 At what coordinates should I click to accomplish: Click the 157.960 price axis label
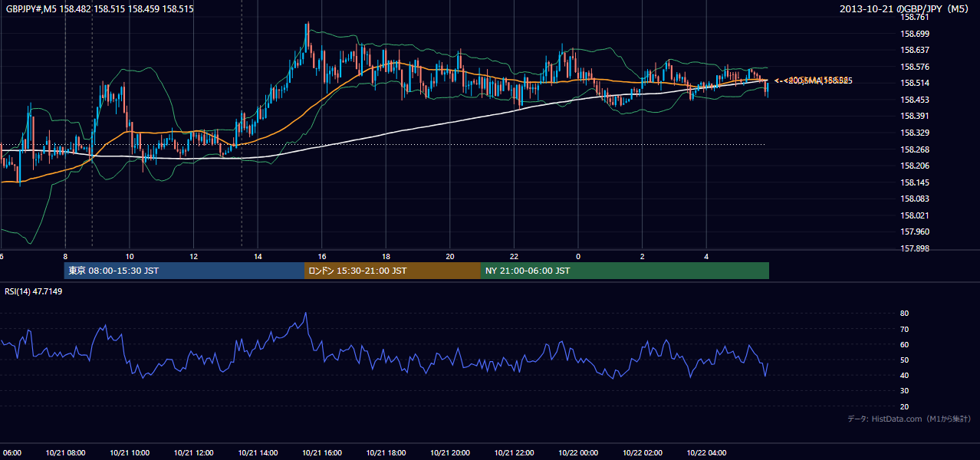[x=915, y=232]
